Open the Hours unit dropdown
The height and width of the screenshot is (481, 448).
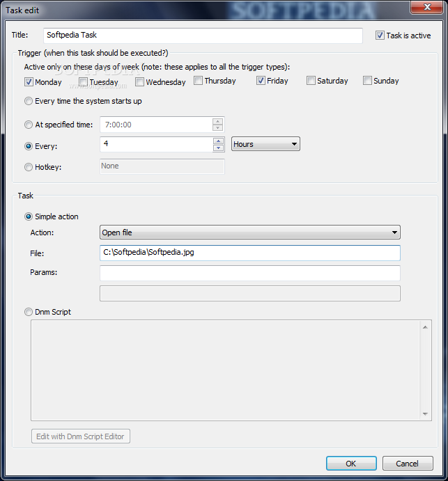tap(265, 144)
